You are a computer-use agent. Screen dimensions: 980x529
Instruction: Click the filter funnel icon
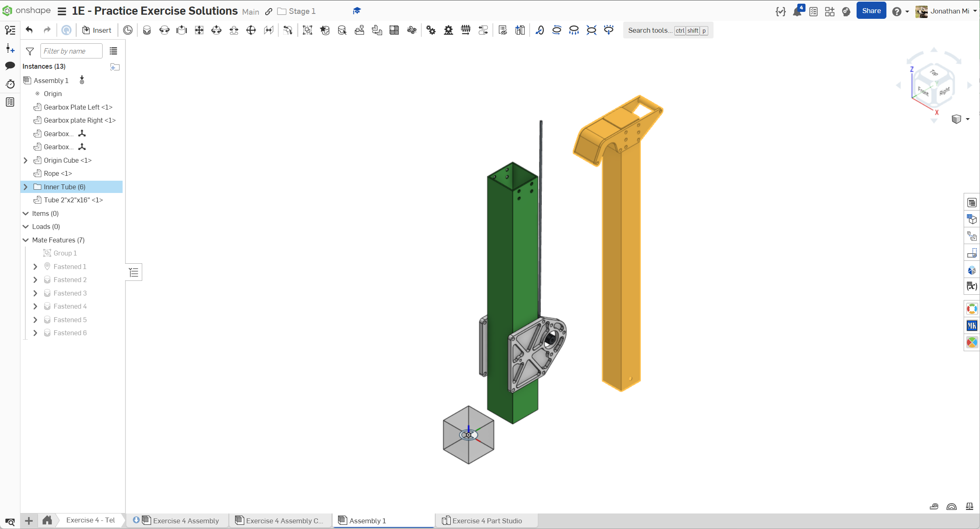tap(30, 51)
